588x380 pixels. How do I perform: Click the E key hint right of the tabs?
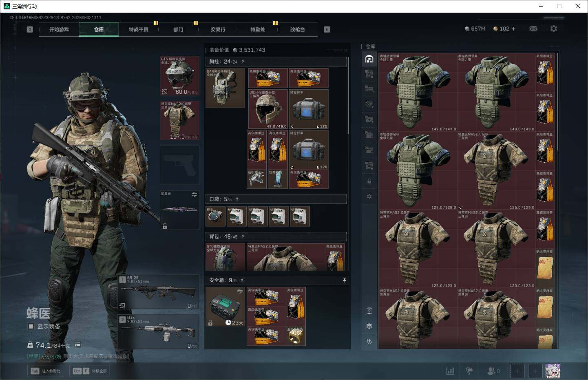pos(327,29)
